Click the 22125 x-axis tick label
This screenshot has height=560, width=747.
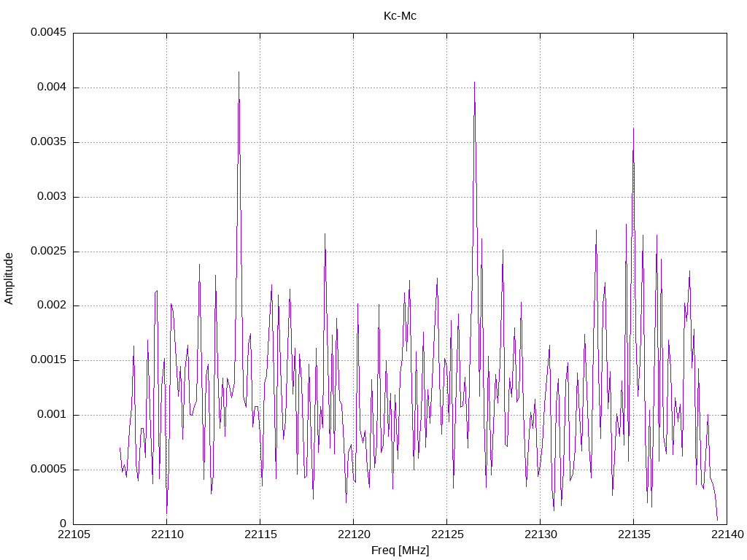447,534
